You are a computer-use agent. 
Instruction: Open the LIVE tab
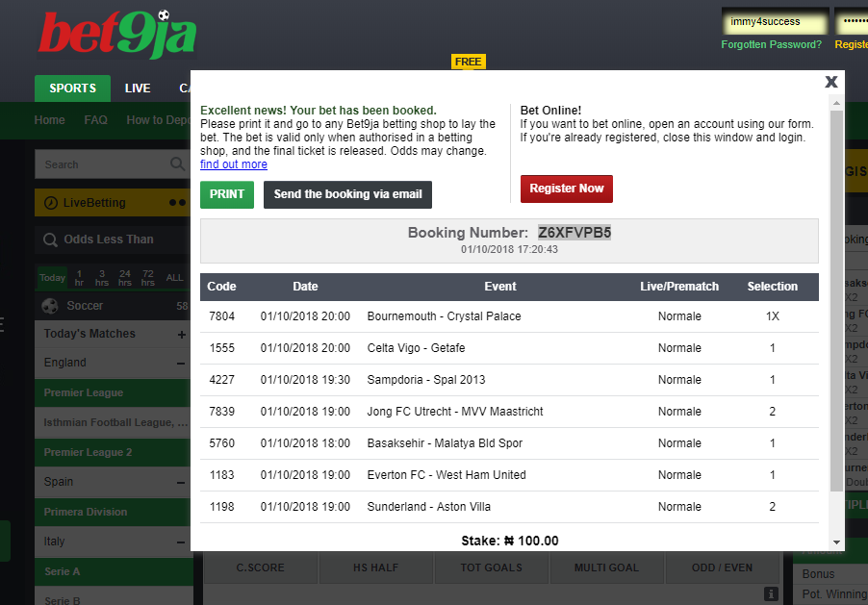(x=138, y=88)
